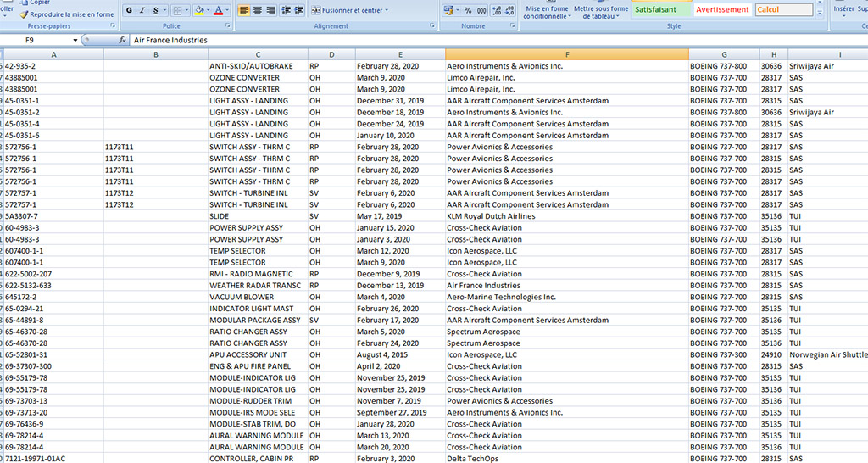Screen dimensions: 868x463
Task: Select cell Air France Industries in column F
Action: coord(567,285)
